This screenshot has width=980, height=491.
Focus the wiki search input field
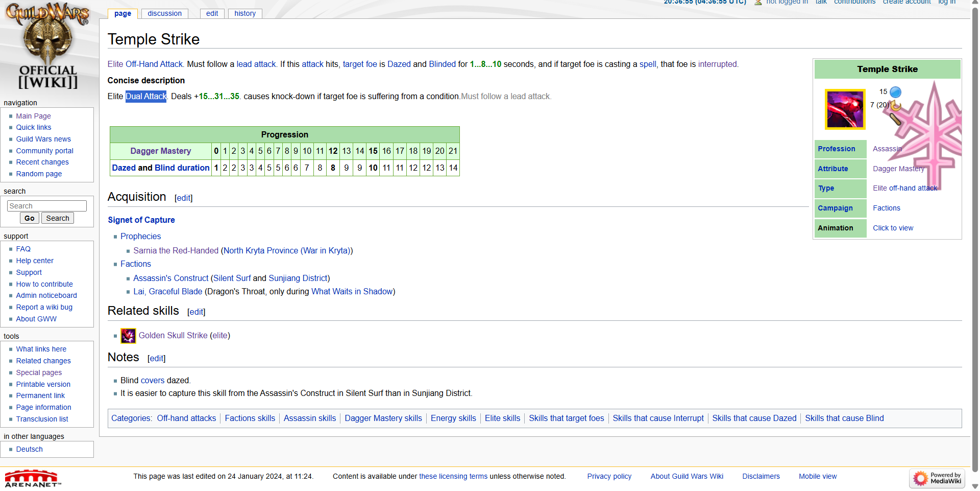point(47,206)
